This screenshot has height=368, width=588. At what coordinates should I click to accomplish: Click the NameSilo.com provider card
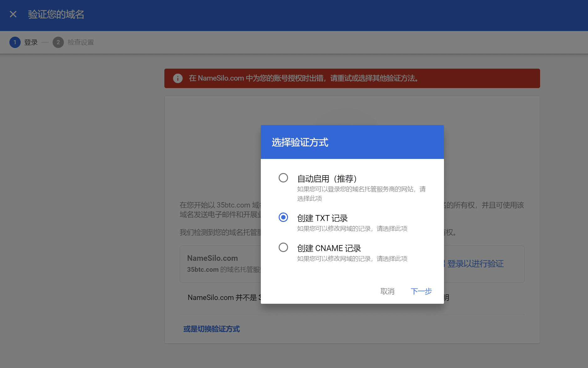[212, 258]
